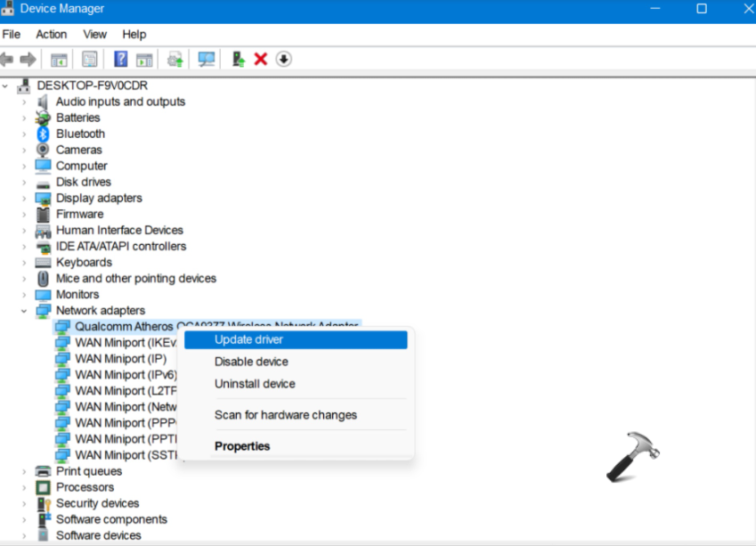Maximize the Device Manager window
Screen dimensions: 756x546
click(x=702, y=9)
